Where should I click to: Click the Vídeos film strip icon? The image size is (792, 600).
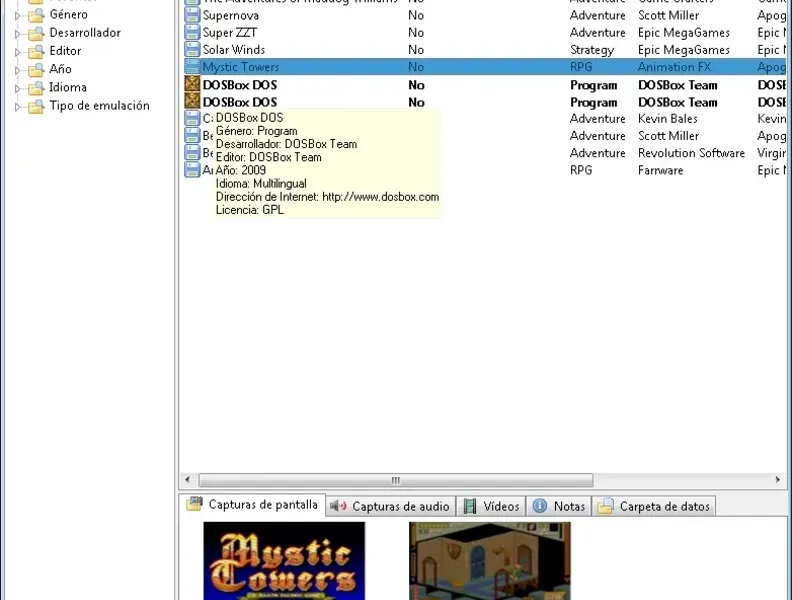click(470, 506)
